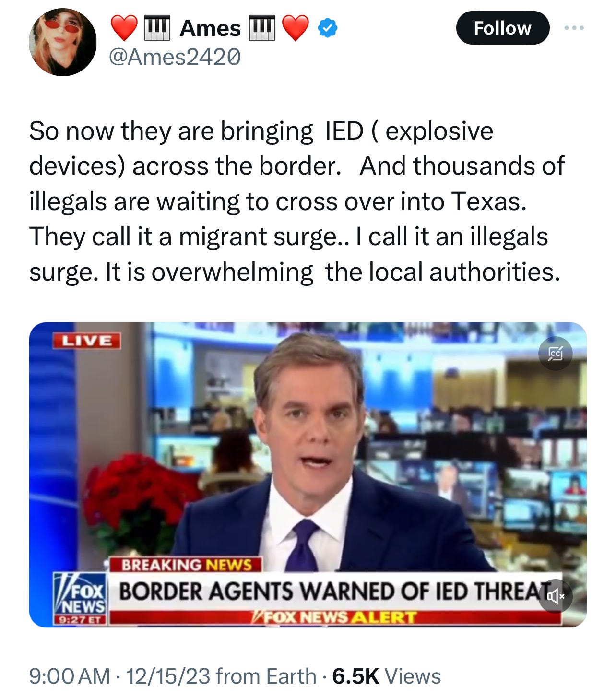The width and height of the screenshot is (616, 698).
Task: Click the piano keys emoji left of Ames
Action: coord(157,28)
